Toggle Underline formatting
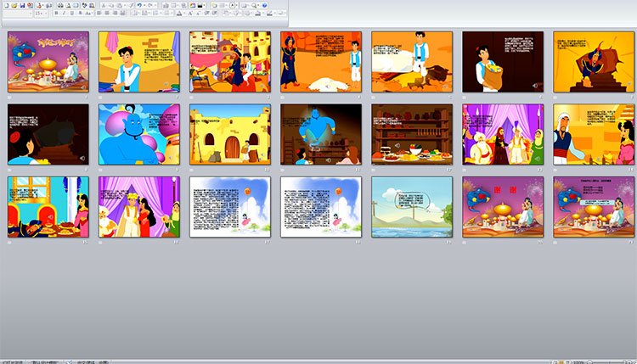Image resolution: width=637 pixels, height=364 pixels. click(x=72, y=13)
